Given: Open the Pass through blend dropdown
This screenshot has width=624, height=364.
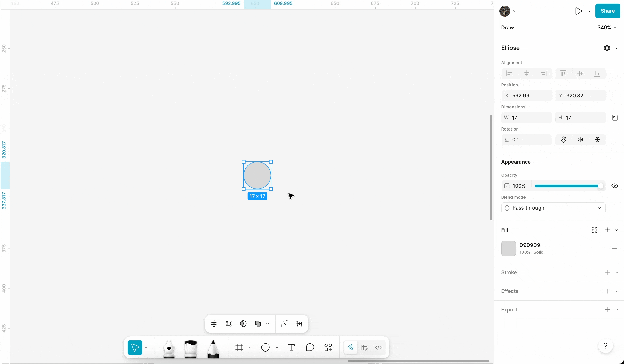Looking at the screenshot, I should 553,208.
